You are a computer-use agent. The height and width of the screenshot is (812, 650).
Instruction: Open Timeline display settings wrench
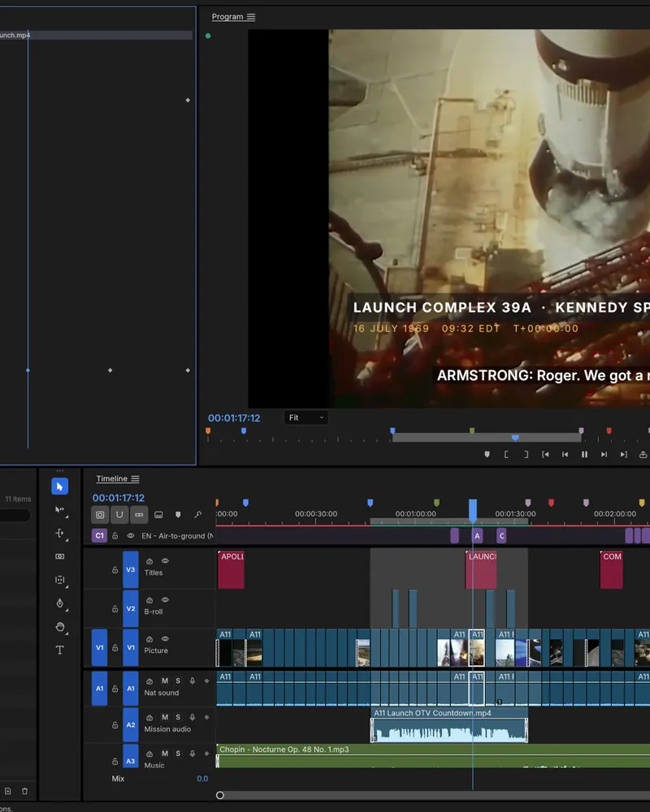[197, 515]
